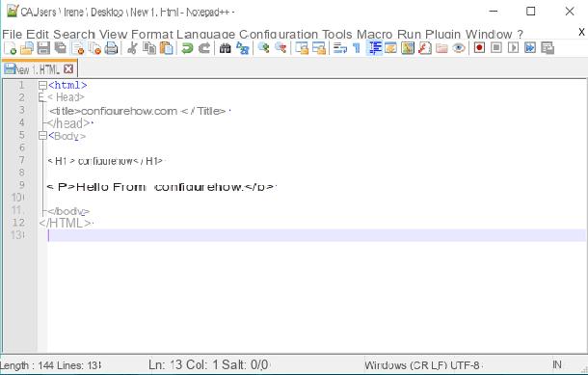This screenshot has width=588, height=375.
Task: Open the Configuration menu
Action: pyautogui.click(x=279, y=34)
